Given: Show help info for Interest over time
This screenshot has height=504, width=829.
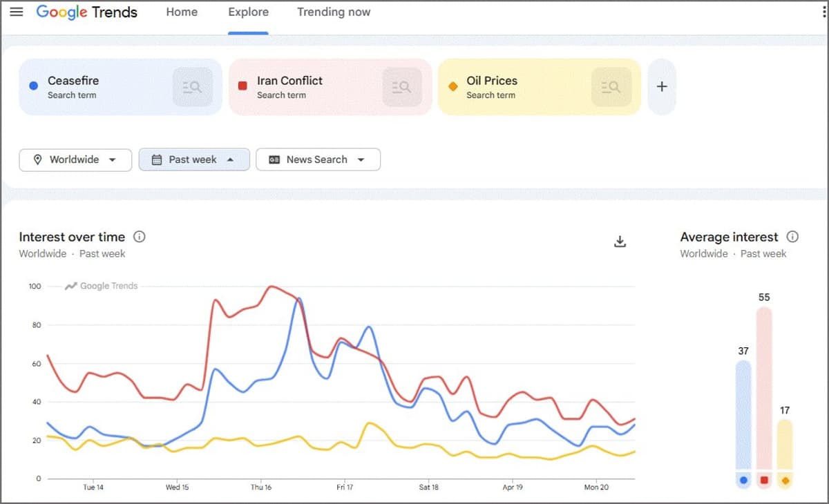Looking at the screenshot, I should (x=140, y=237).
